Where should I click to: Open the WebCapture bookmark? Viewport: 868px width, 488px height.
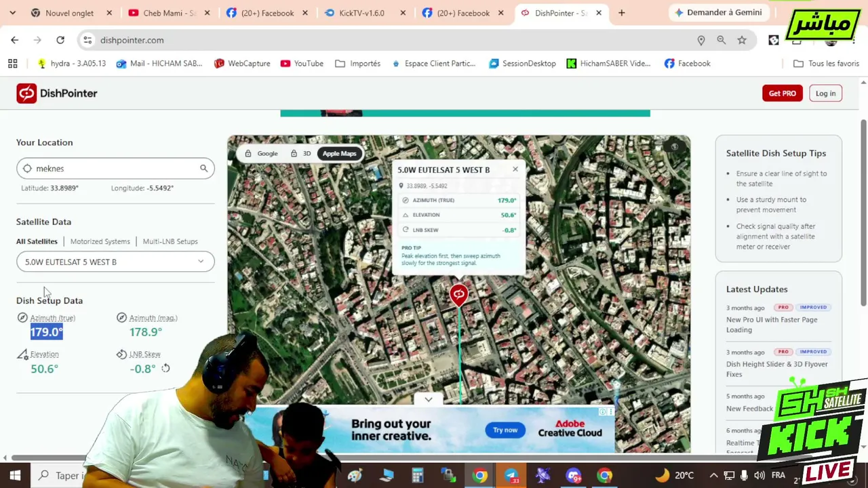[x=242, y=63]
